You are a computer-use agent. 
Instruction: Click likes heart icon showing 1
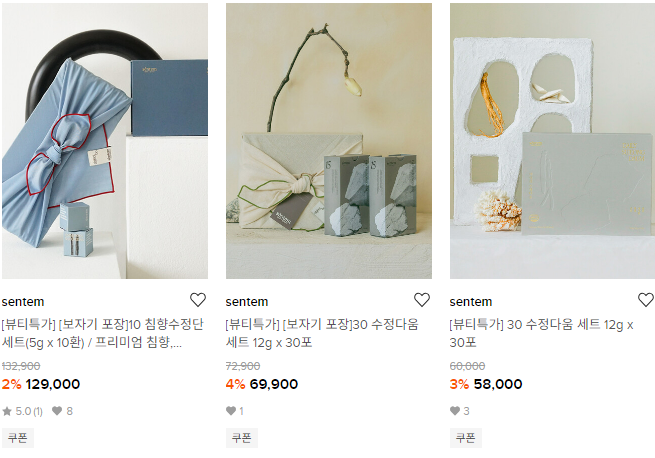coord(231,411)
